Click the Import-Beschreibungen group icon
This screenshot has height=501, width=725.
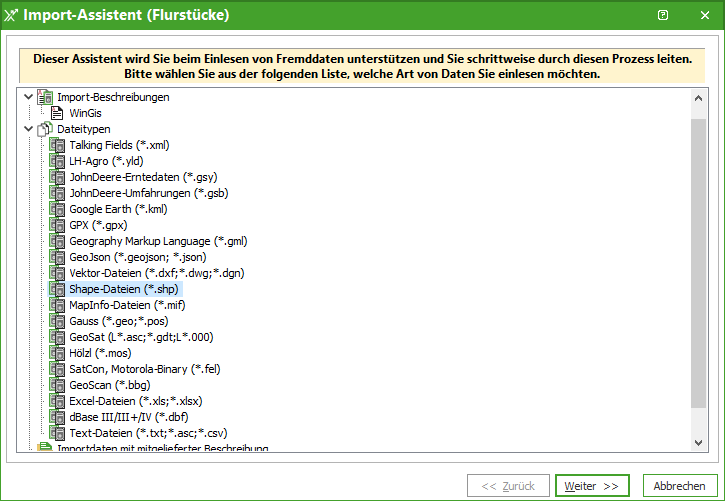pyautogui.click(x=44, y=97)
